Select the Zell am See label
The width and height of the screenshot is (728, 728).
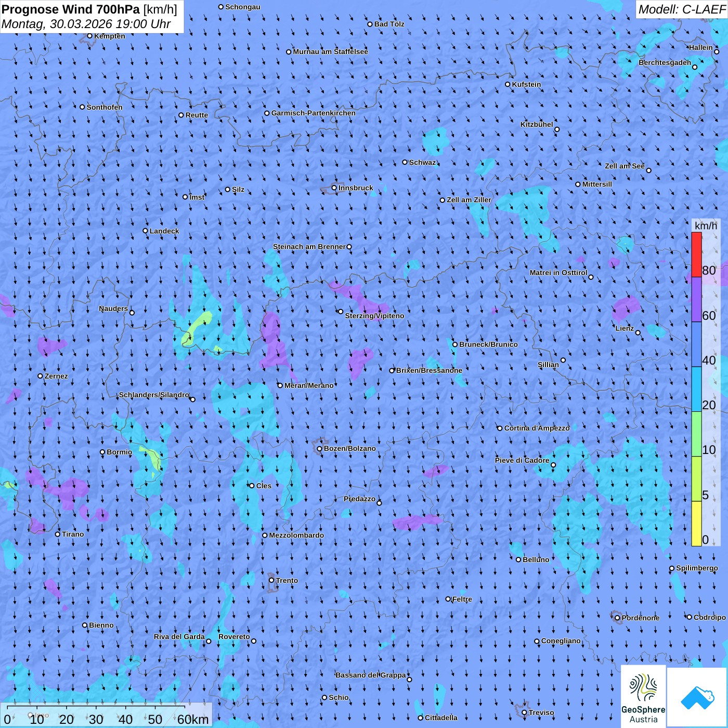tap(625, 166)
